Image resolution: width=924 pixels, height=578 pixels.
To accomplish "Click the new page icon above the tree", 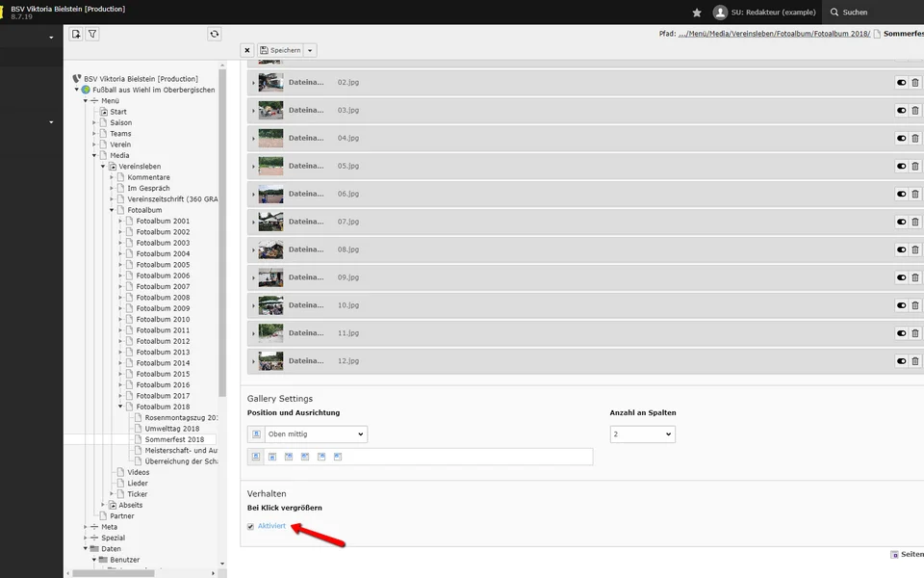I will pos(76,34).
